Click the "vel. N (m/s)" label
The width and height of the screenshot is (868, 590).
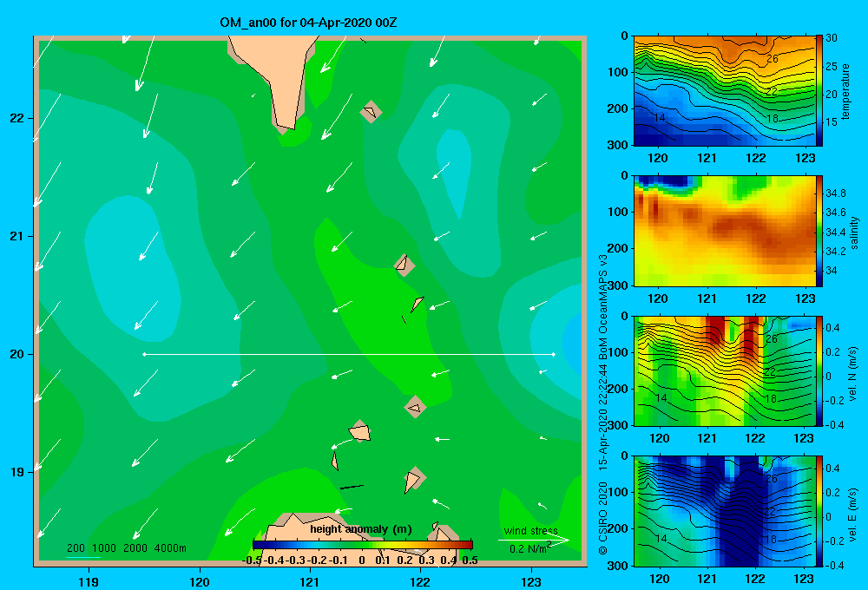(x=853, y=374)
